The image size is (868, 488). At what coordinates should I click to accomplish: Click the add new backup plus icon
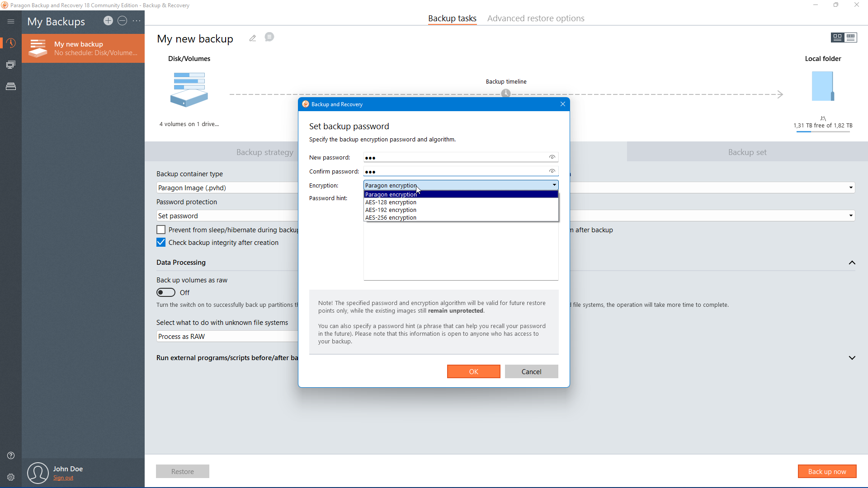pyautogui.click(x=108, y=21)
